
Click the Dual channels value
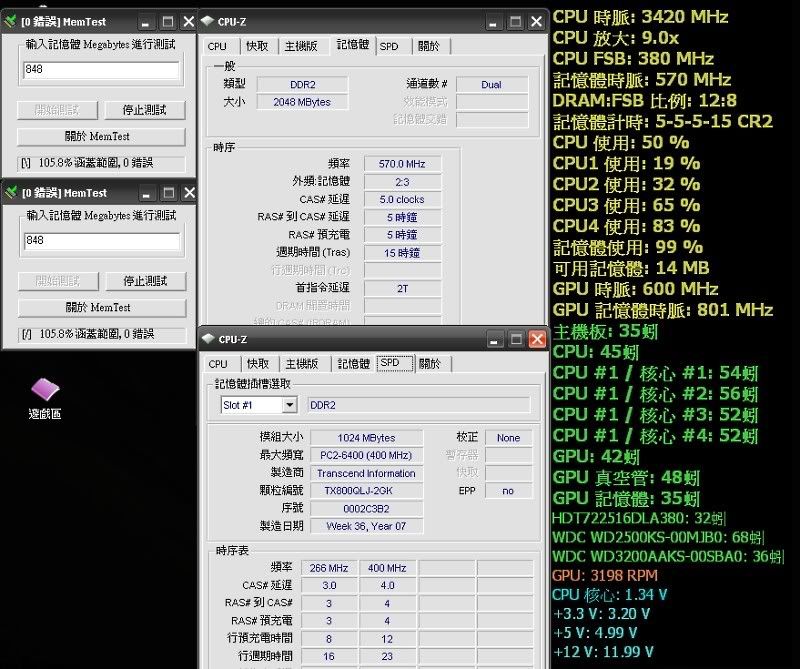(491, 85)
